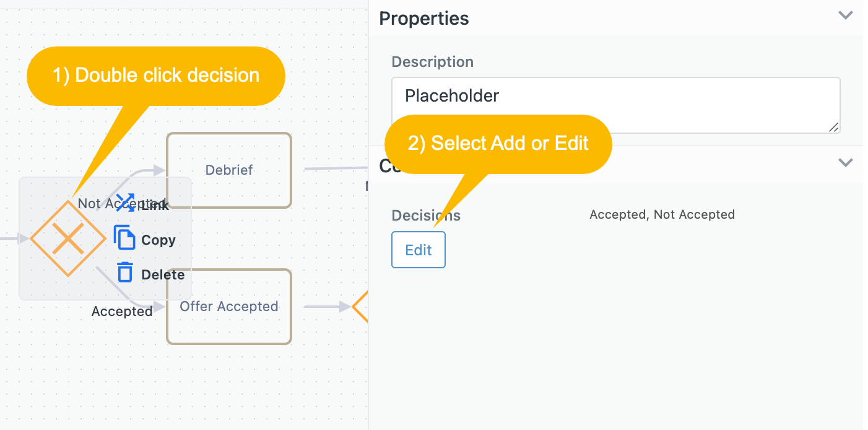Click the Decisions field label

(426, 216)
